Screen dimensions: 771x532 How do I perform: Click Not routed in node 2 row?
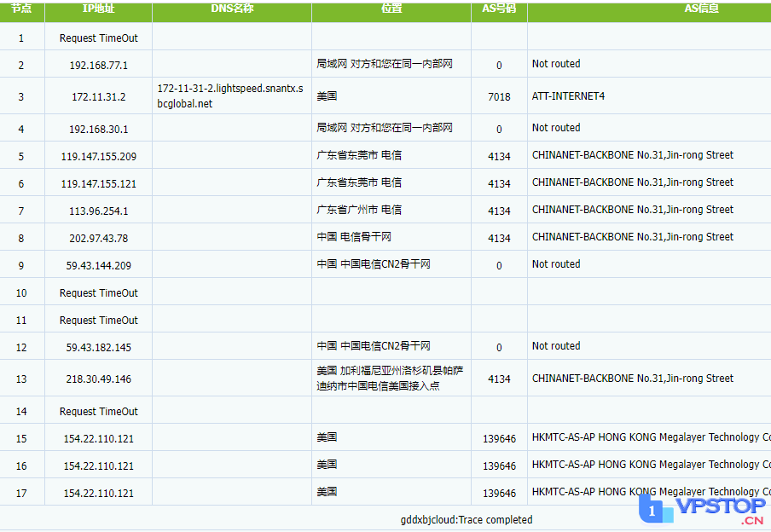(556, 63)
